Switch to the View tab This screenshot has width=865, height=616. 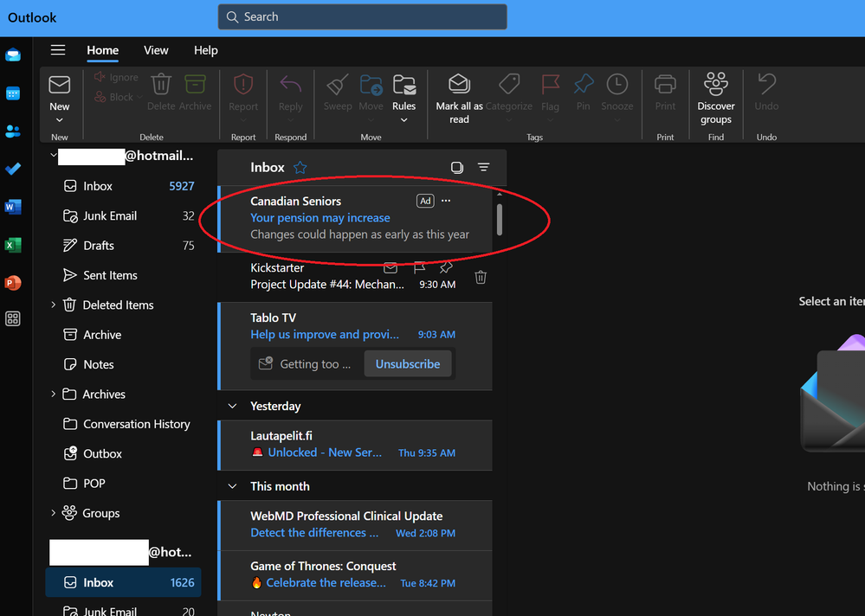click(x=156, y=50)
